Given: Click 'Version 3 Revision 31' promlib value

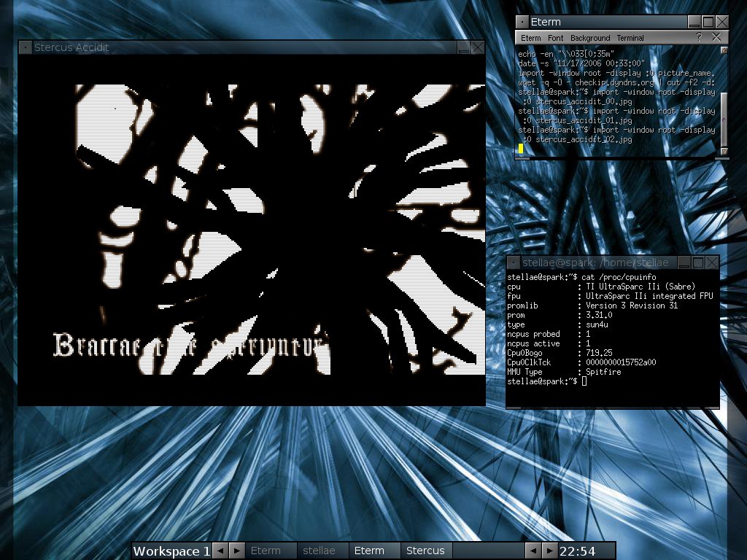Looking at the screenshot, I should pyautogui.click(x=632, y=306).
